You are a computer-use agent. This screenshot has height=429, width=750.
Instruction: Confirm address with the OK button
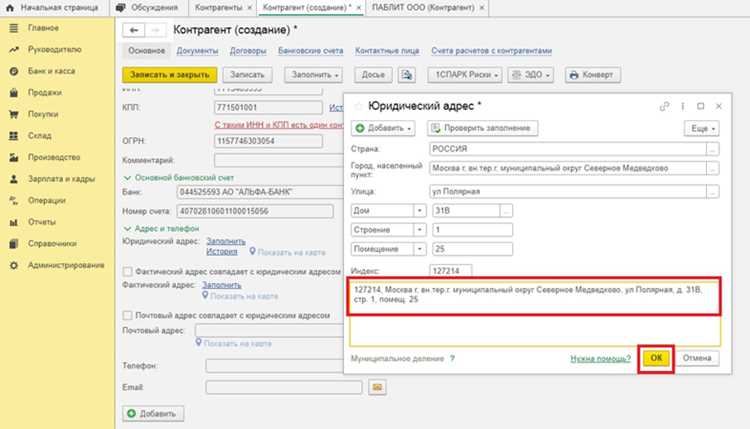tap(656, 358)
